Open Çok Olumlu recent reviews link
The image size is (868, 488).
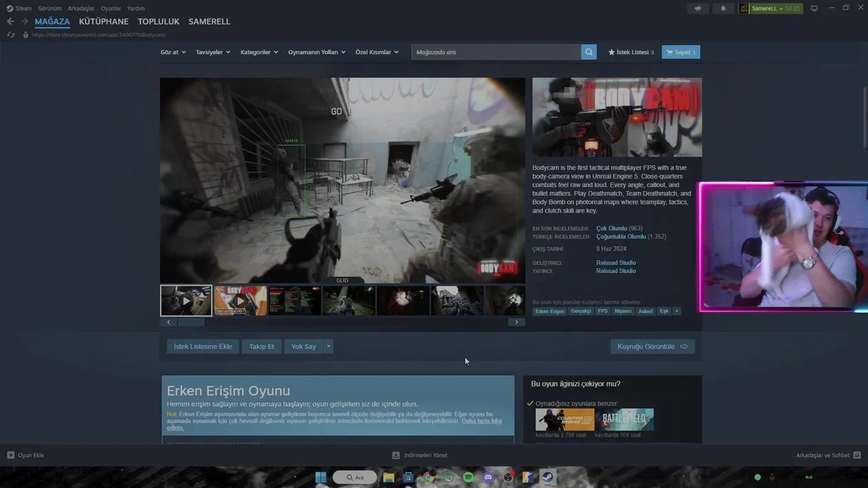pos(612,228)
